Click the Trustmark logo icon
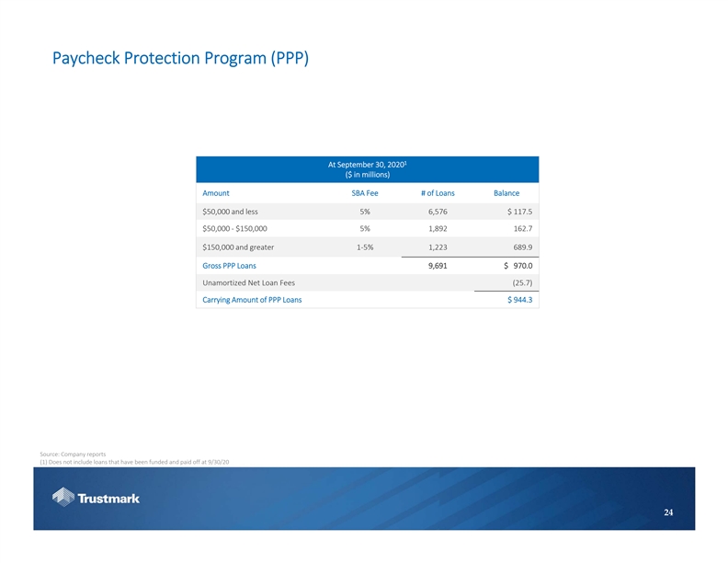 [63, 498]
